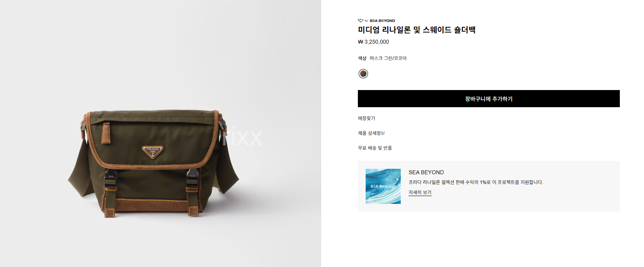Screen dimensions: 644x267
Task: Add the shoulder bag to cart with 장바구니에 추가하기
Action: click(488, 99)
